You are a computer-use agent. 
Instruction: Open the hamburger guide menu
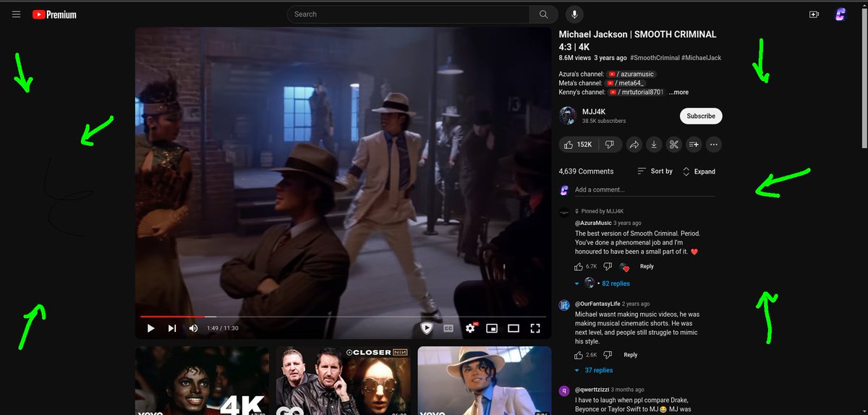coord(16,14)
